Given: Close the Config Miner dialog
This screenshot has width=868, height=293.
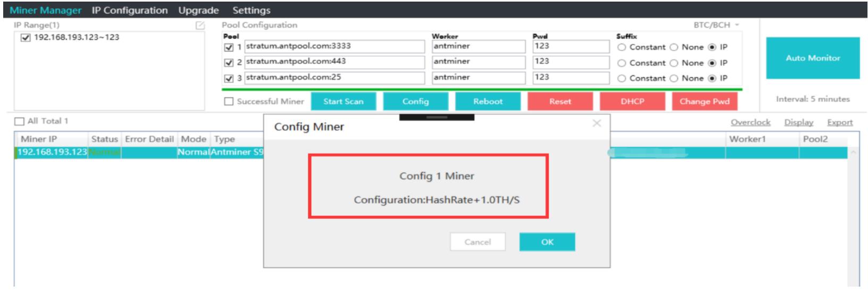Looking at the screenshot, I should [x=597, y=123].
